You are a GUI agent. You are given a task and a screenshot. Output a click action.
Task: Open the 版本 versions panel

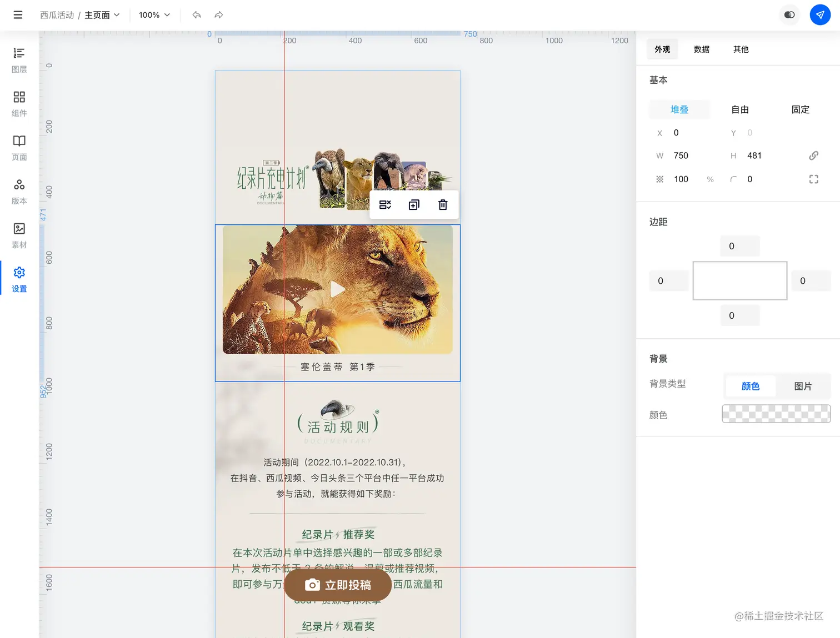click(x=19, y=192)
